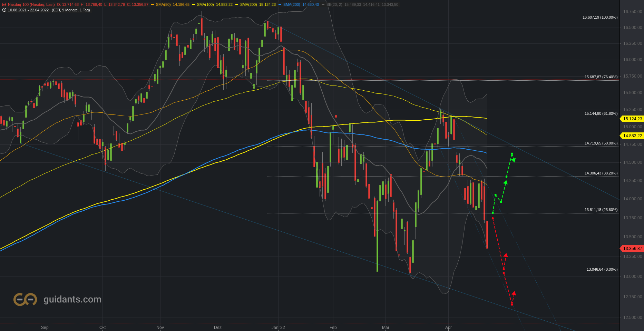Click the 16.750,00 price axis label
This screenshot has height=331, width=644.
(x=633, y=12)
